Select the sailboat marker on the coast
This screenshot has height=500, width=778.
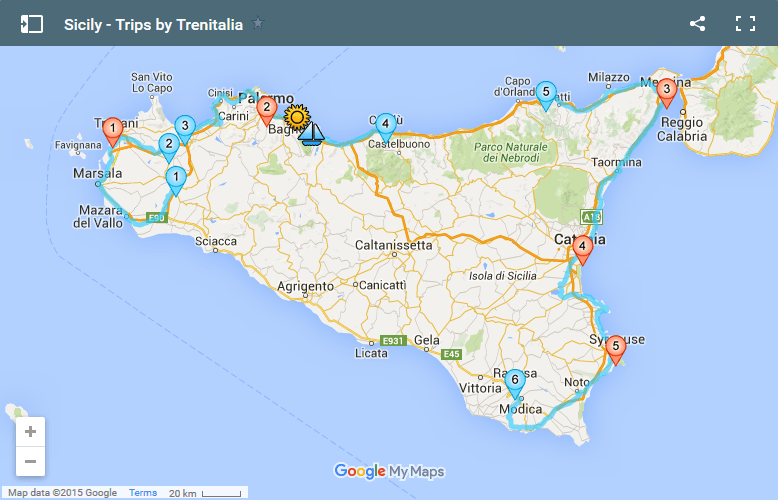[313, 134]
